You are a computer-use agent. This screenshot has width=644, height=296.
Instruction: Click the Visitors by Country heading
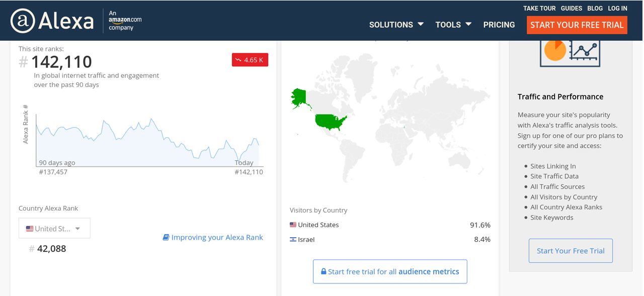(318, 210)
